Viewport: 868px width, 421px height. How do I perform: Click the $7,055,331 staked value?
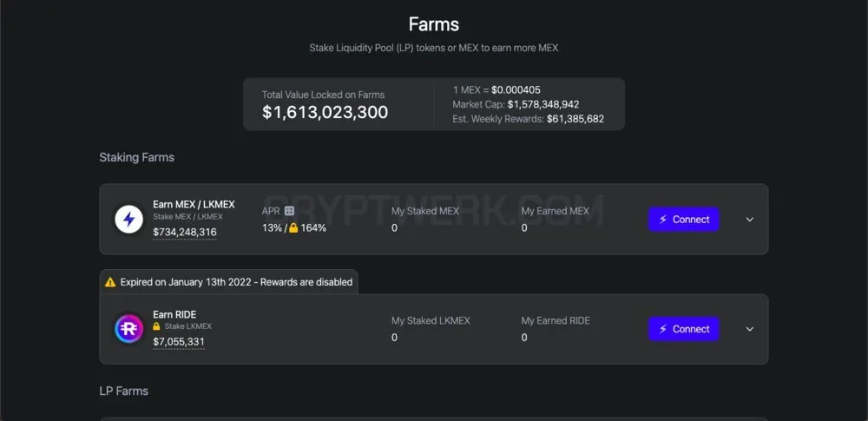tap(179, 342)
